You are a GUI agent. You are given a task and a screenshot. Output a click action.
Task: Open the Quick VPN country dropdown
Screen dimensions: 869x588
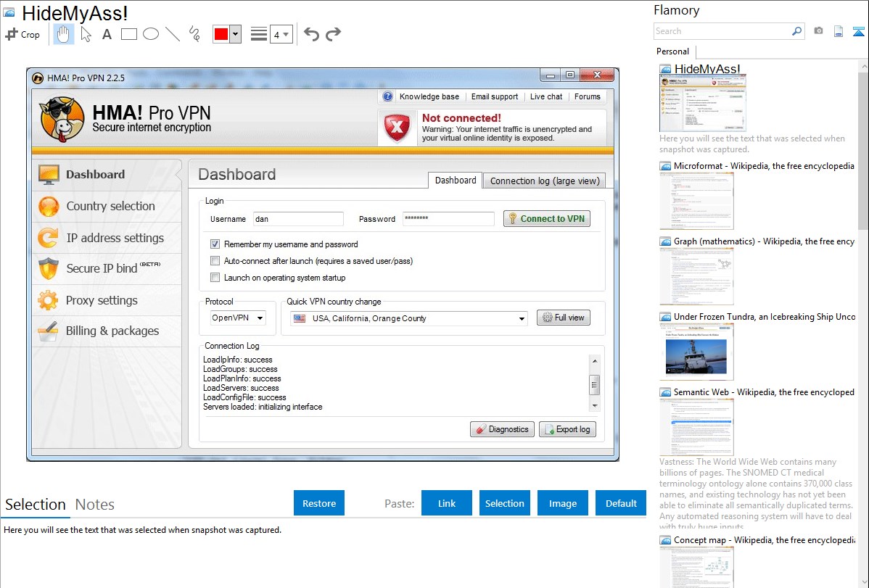pos(409,318)
